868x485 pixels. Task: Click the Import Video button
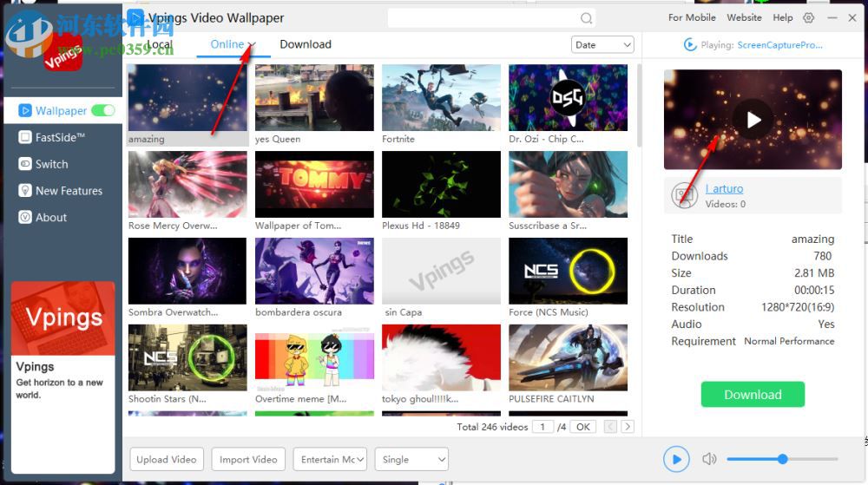pos(248,459)
